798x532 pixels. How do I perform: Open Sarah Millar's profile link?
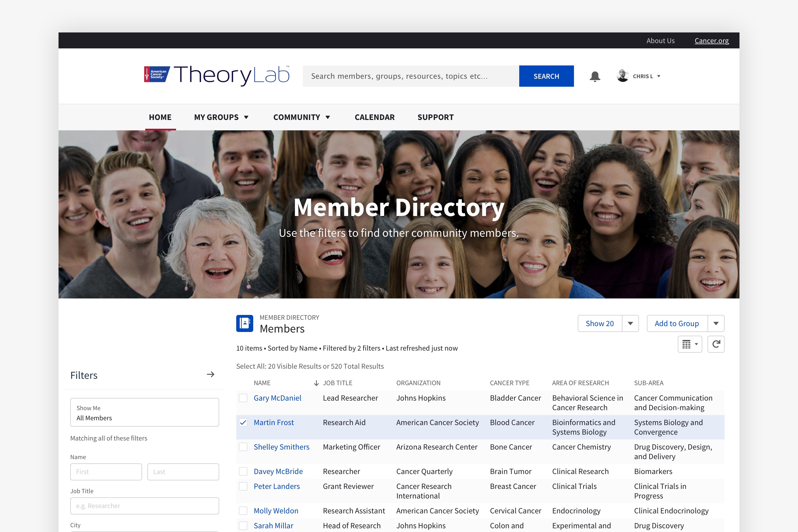point(273,526)
